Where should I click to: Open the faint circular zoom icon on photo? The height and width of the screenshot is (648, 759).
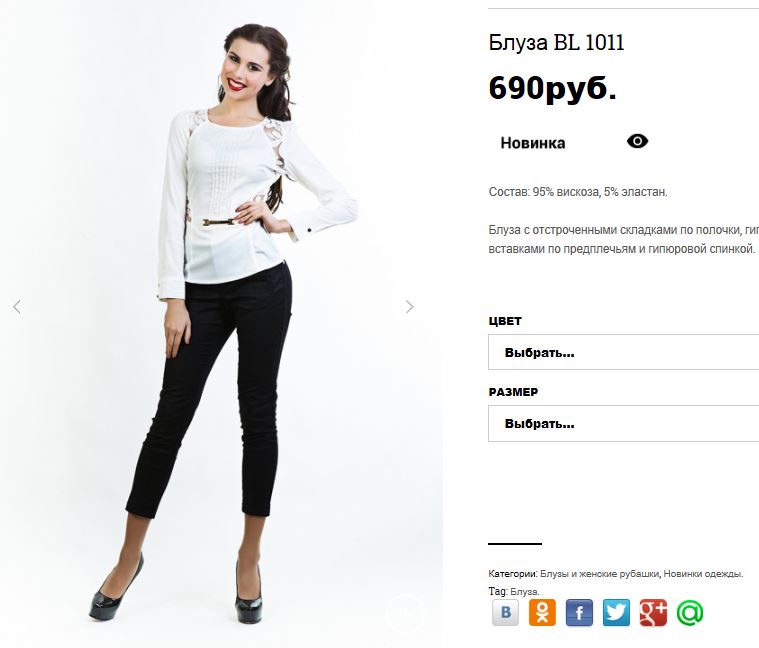pyautogui.click(x=406, y=613)
